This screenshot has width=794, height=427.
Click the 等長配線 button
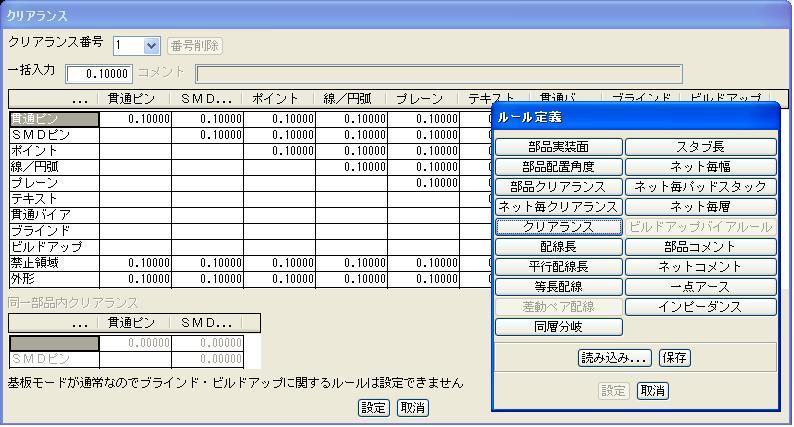click(x=558, y=287)
